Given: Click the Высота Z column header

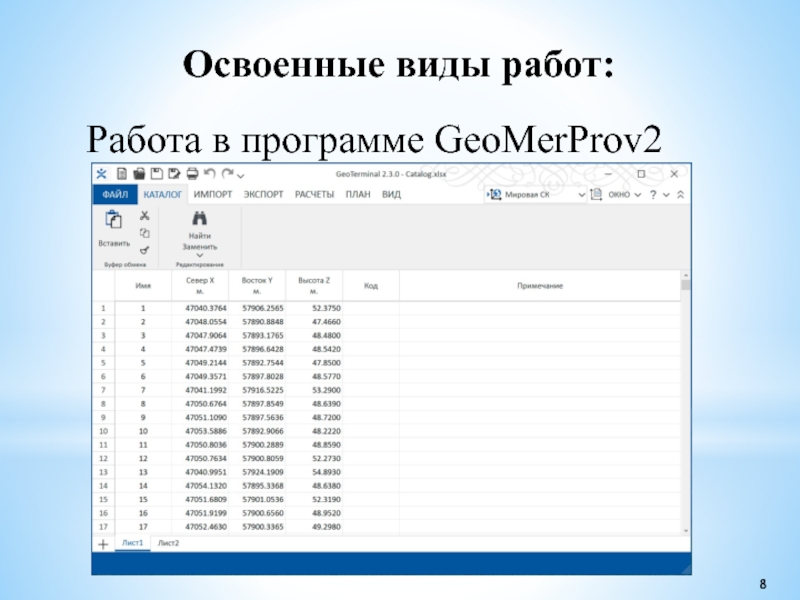Looking at the screenshot, I should (x=314, y=286).
